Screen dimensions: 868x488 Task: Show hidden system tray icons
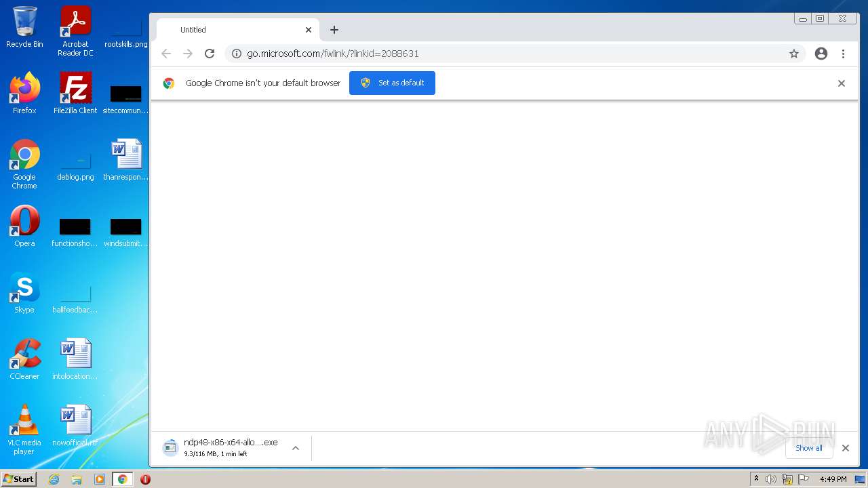pos(756,479)
